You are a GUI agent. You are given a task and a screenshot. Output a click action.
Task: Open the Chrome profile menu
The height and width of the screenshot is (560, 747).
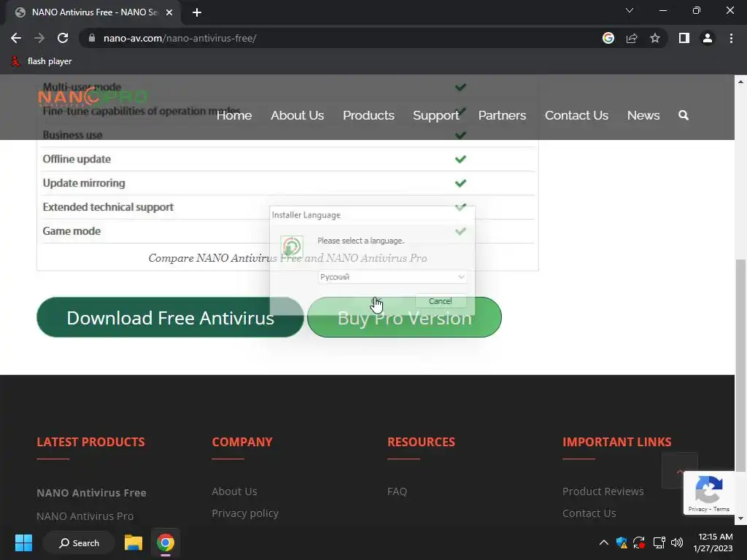pyautogui.click(x=708, y=38)
